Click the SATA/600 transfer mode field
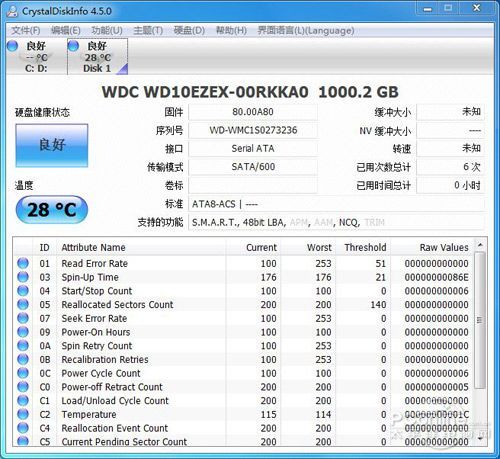500x459 pixels. point(253,167)
